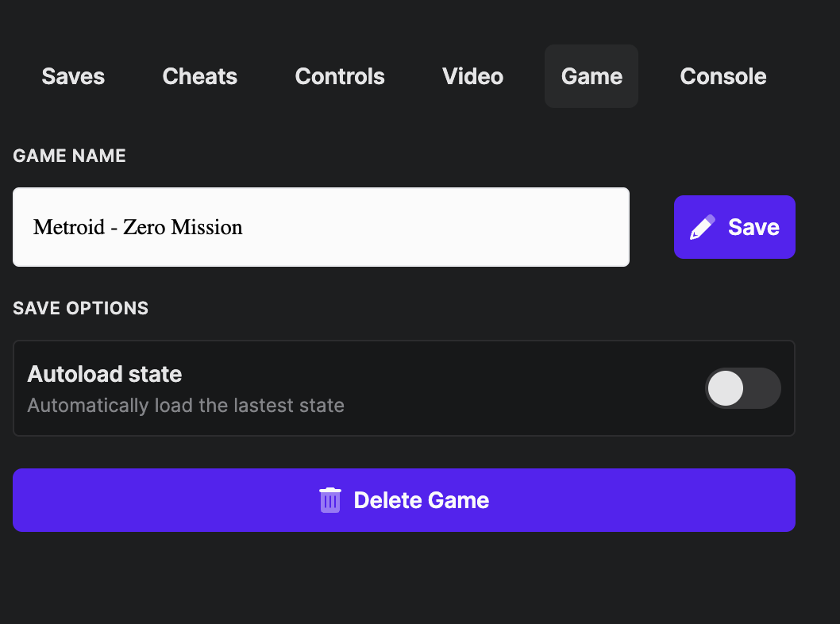Click the 'Metroid - Zero Mission' text
The image size is (840, 624).
(138, 228)
